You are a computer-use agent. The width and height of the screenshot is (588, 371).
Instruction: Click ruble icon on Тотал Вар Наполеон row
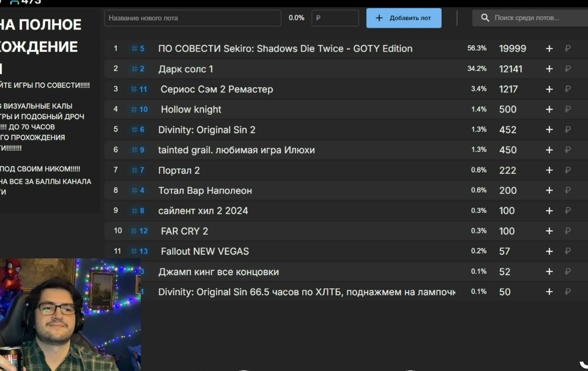[x=568, y=190]
